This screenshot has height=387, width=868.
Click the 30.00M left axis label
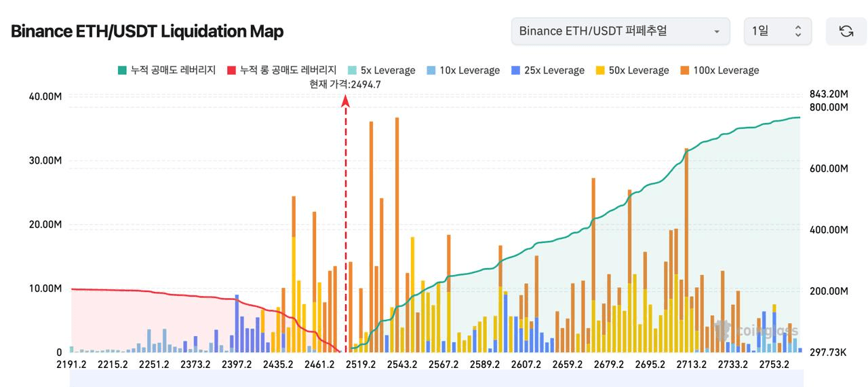click(45, 160)
